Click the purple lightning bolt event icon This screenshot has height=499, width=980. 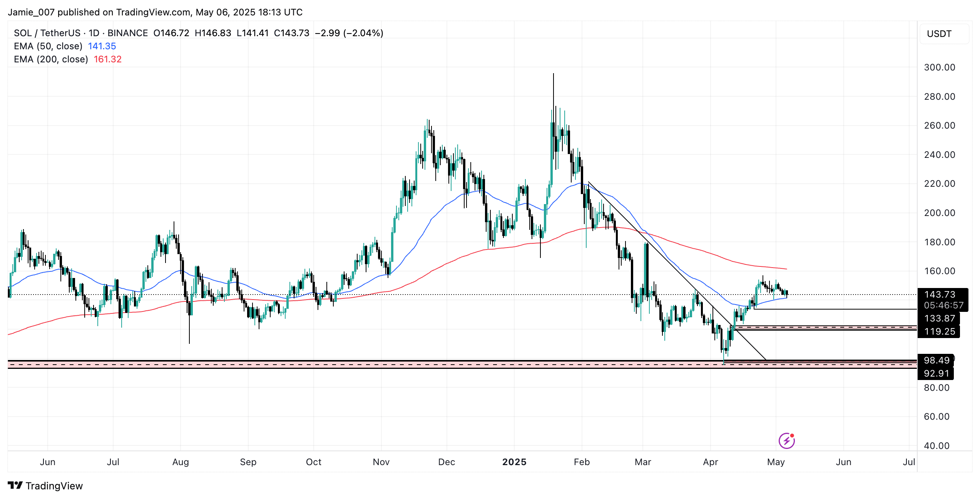coord(786,441)
